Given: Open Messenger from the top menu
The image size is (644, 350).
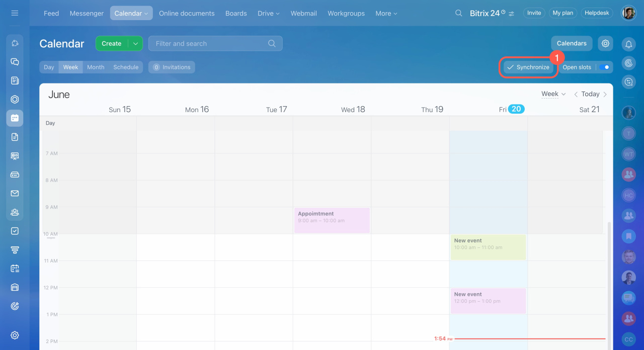Looking at the screenshot, I should pyautogui.click(x=87, y=14).
